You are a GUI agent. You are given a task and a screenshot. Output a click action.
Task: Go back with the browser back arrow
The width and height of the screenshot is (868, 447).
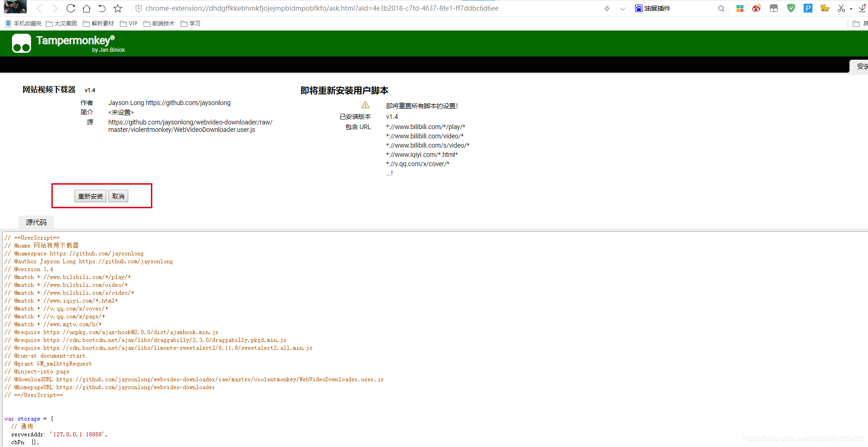coord(39,8)
